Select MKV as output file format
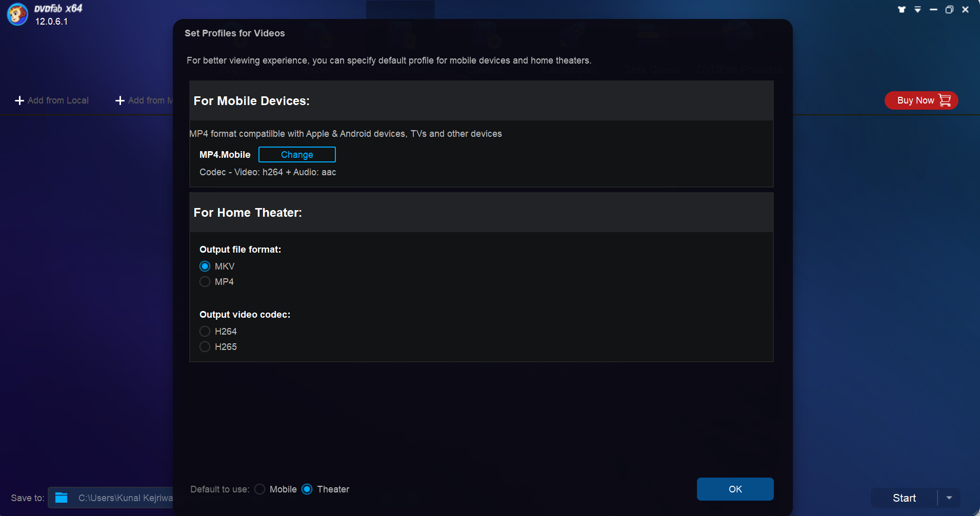The height and width of the screenshot is (516, 980). pos(205,266)
